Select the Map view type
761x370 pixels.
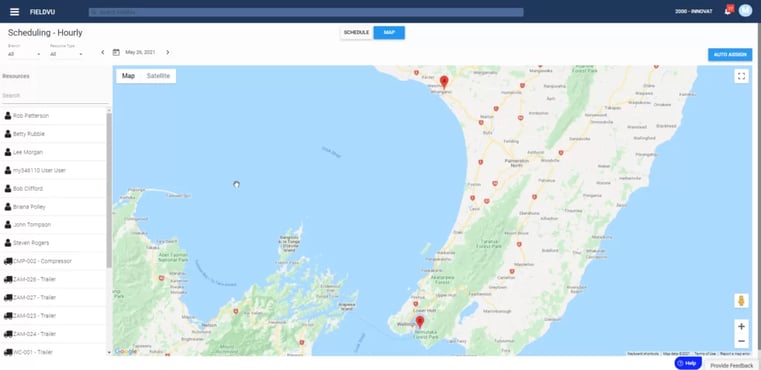coord(128,76)
